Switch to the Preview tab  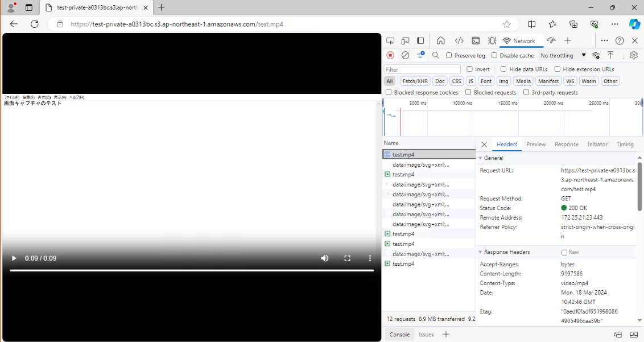click(x=536, y=145)
